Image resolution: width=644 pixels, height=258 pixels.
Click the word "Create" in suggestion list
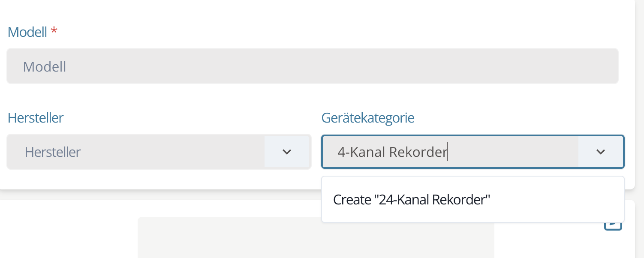click(x=352, y=200)
